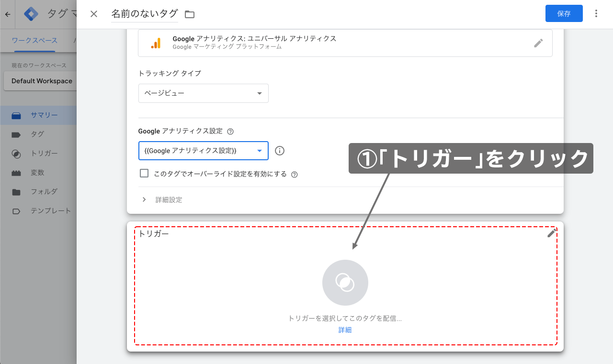The width and height of the screenshot is (613, 364).
Task: Open the 詳細 link in the trigger area
Action: [x=345, y=330]
